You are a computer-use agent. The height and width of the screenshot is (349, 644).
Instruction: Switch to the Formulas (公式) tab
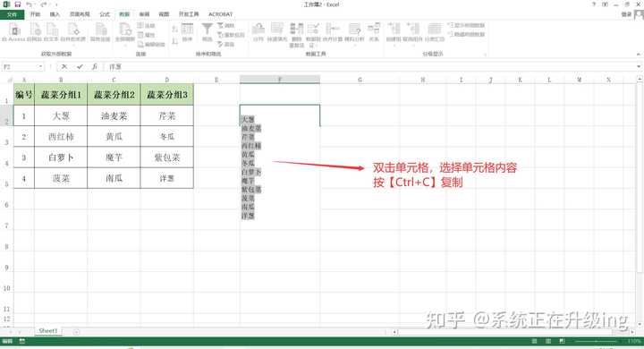(x=105, y=14)
